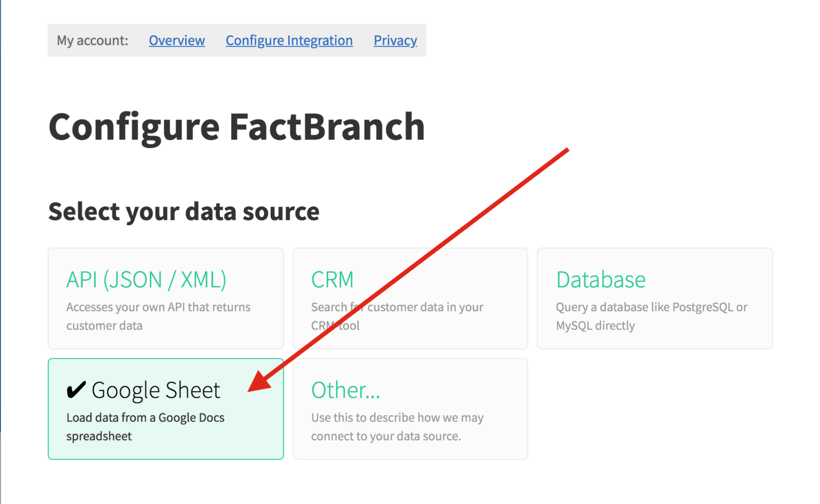Click the checkmark icon on Google Sheet card
820x504 pixels.
tap(75, 389)
